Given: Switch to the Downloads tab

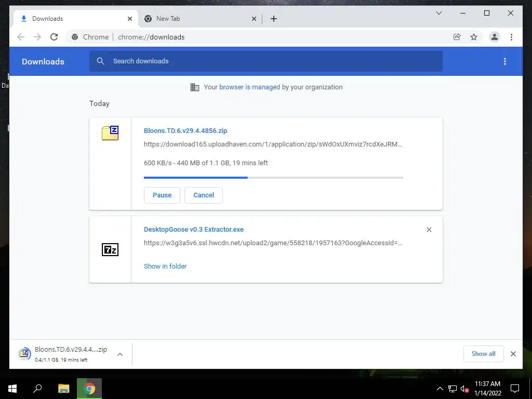Looking at the screenshot, I should [76, 19].
